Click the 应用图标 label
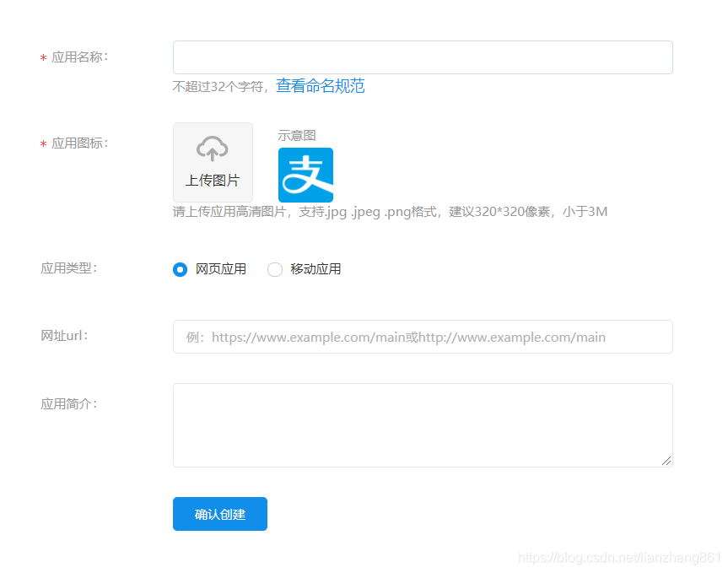 [x=79, y=143]
